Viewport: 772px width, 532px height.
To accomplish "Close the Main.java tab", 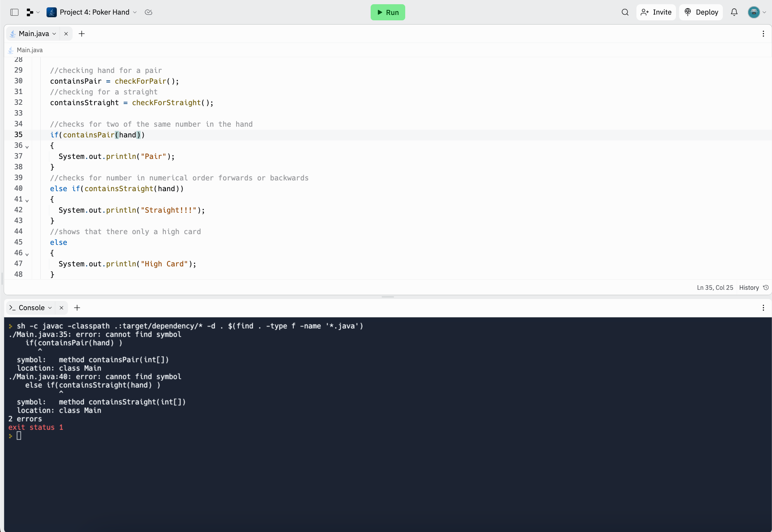I will 66,34.
